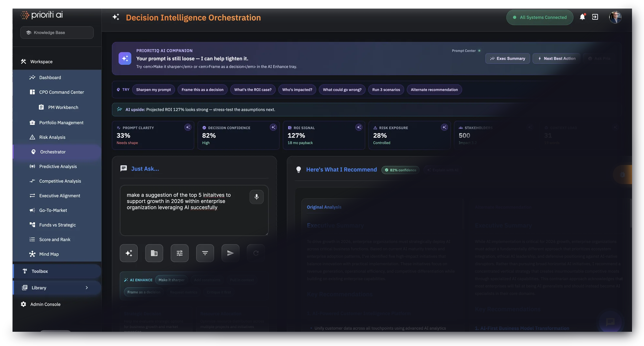Click the sparkle icon on the ROI Signal card
644x346 pixels.
tap(359, 128)
